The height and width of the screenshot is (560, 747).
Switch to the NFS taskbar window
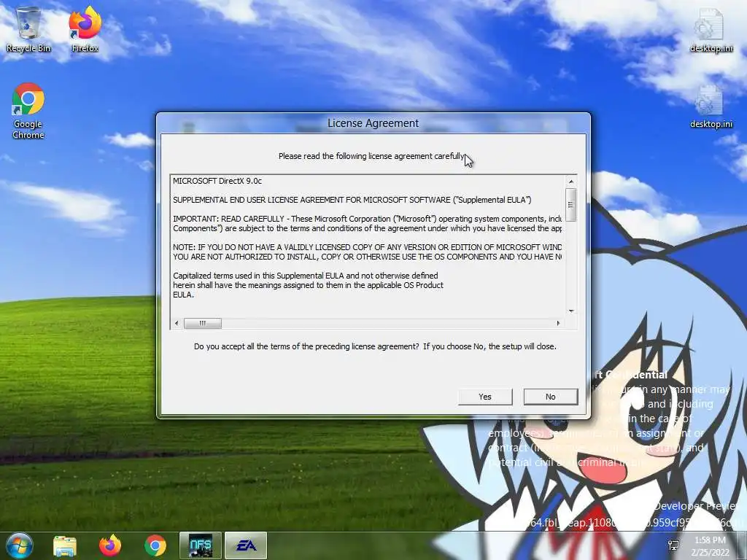200,545
